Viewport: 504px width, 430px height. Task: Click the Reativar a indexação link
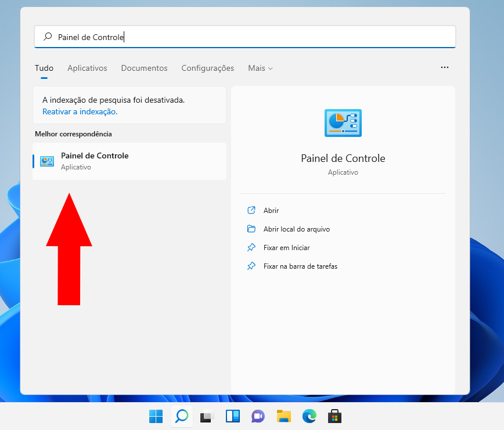tap(80, 111)
